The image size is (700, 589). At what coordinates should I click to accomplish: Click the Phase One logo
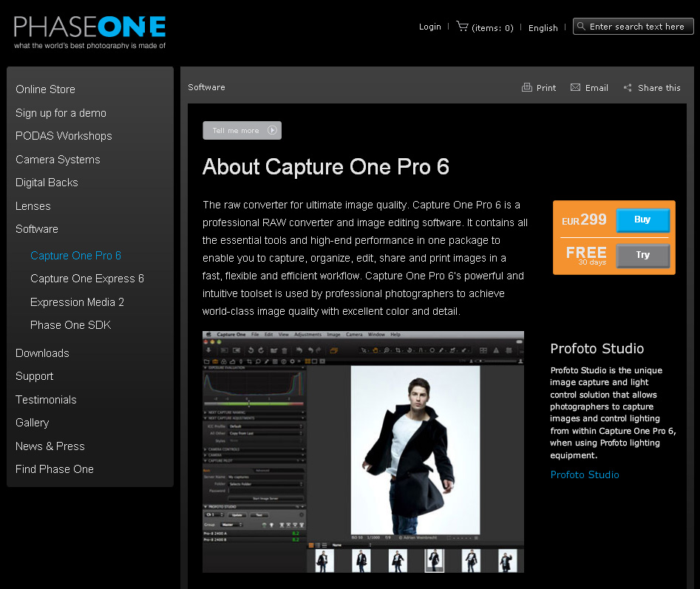[89, 32]
